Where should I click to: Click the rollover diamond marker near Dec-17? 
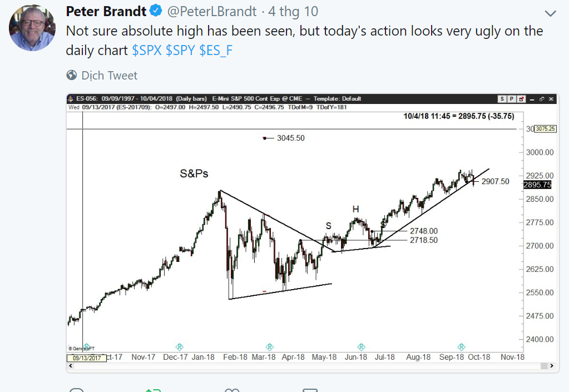(x=179, y=347)
